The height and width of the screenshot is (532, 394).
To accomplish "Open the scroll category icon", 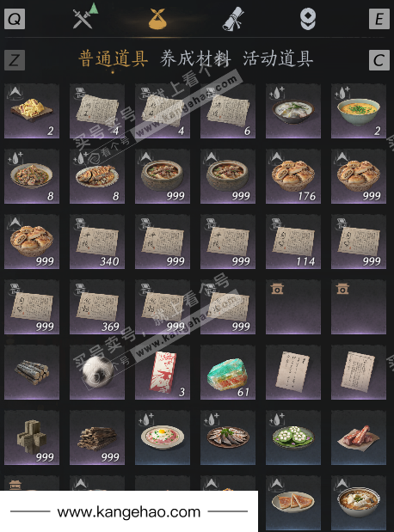I will click(x=233, y=19).
